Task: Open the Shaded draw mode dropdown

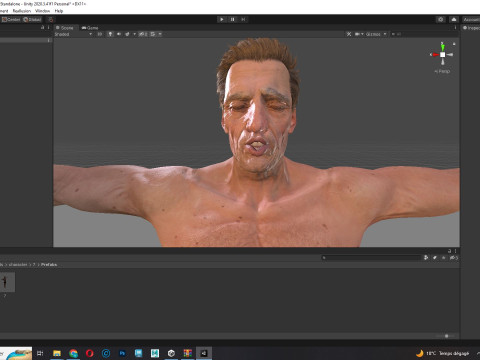Action: pos(73,34)
